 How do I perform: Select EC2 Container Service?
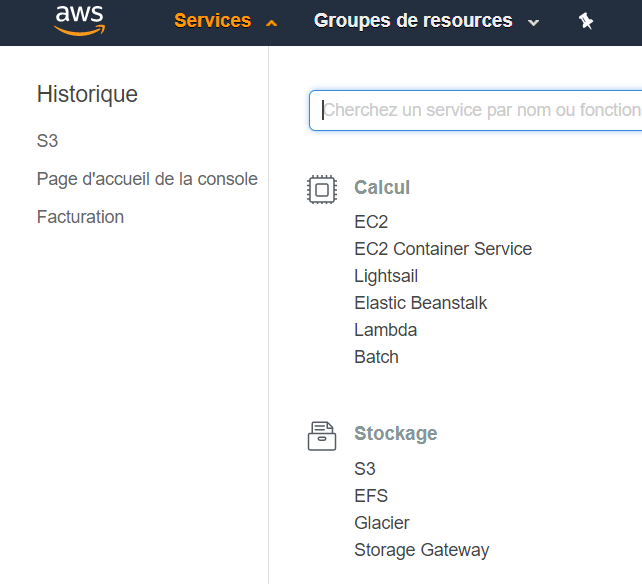(x=443, y=249)
